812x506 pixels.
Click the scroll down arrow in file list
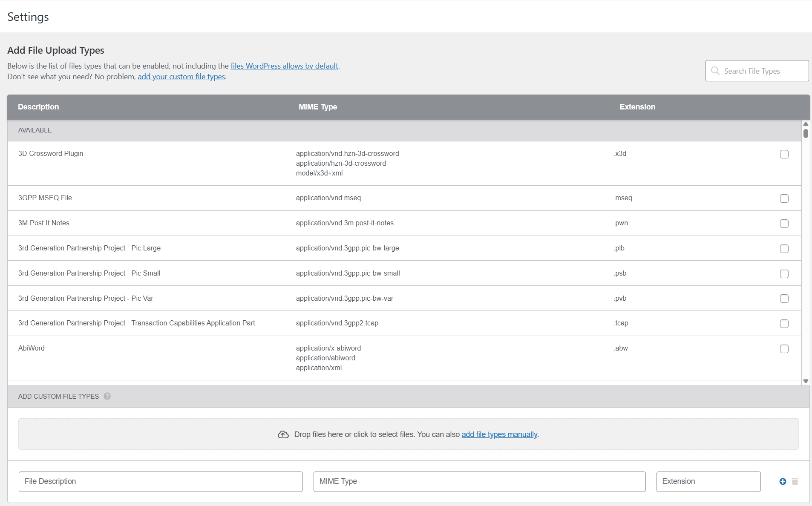[x=806, y=381]
